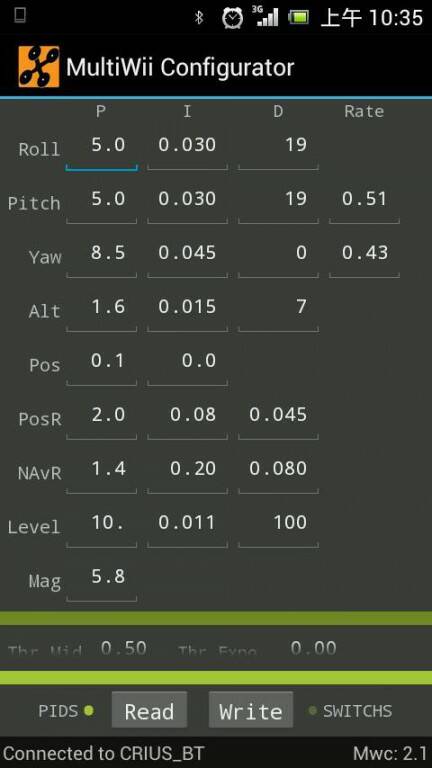Tap the green battery status icon
Image resolution: width=432 pixels, height=768 pixels.
coord(299,18)
